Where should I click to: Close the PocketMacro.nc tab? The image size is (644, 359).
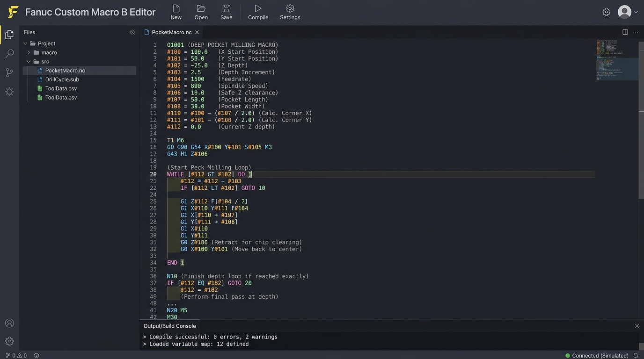point(197,32)
